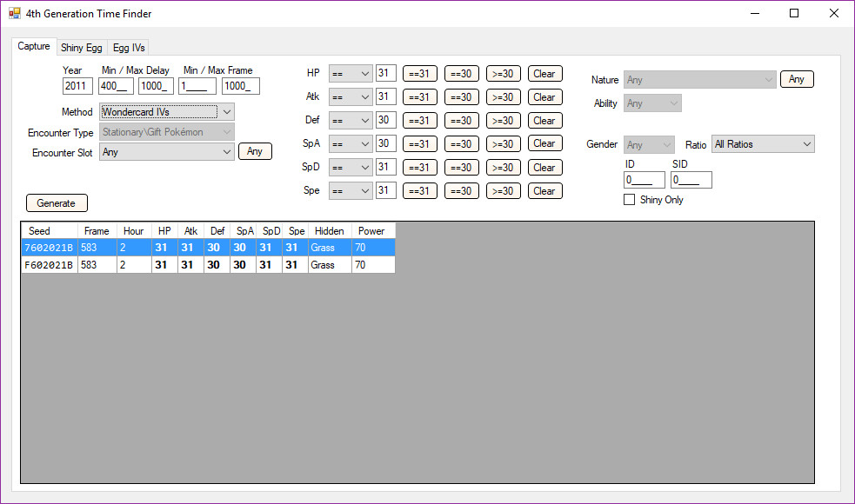Viewport: 855px width, 504px height.
Task: Click the application icon in title bar
Action: click(x=14, y=13)
